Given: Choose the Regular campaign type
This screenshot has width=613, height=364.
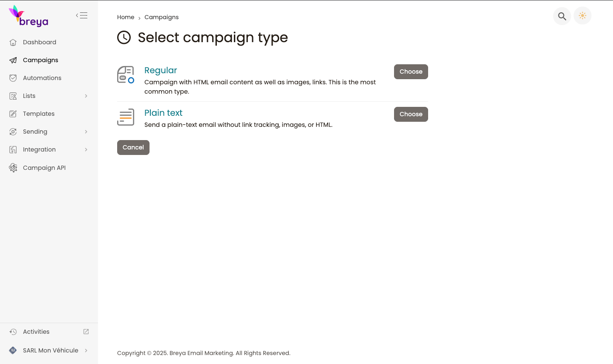Looking at the screenshot, I should pyautogui.click(x=411, y=72).
